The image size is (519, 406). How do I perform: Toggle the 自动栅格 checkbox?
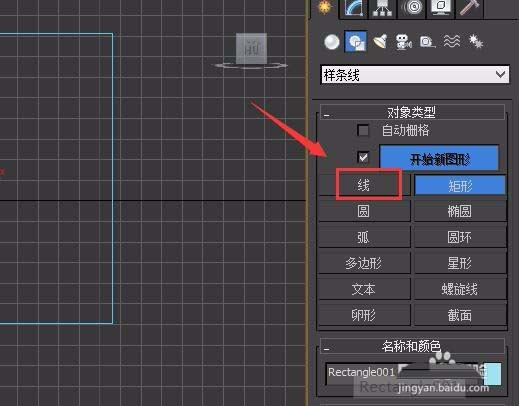(x=363, y=130)
